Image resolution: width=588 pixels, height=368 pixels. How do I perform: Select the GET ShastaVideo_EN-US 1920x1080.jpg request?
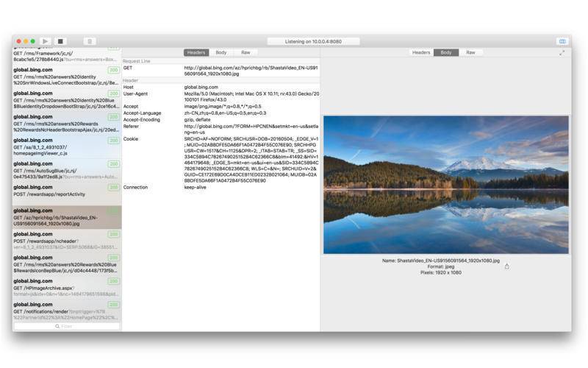point(67,217)
